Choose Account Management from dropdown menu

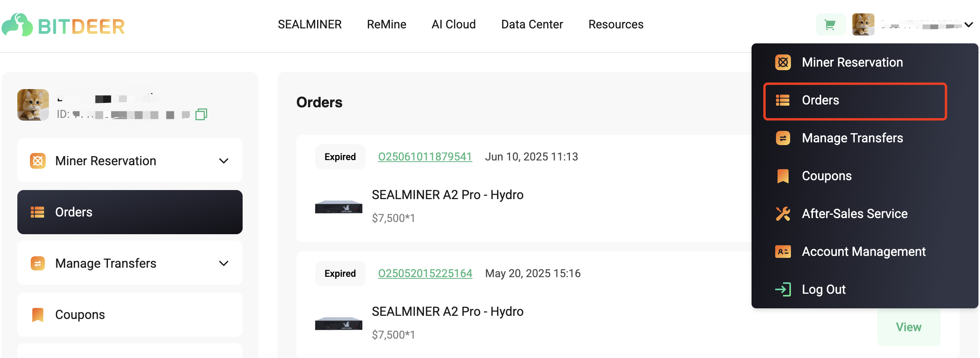(x=864, y=252)
